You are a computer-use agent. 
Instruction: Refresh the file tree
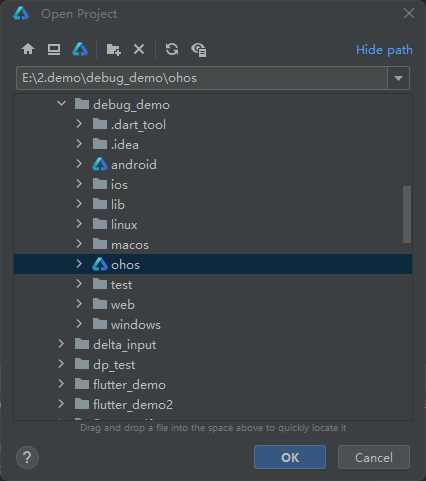point(172,49)
